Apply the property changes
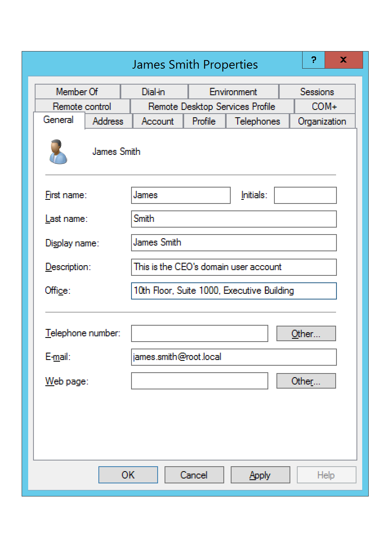The height and width of the screenshot is (550, 392). click(261, 475)
